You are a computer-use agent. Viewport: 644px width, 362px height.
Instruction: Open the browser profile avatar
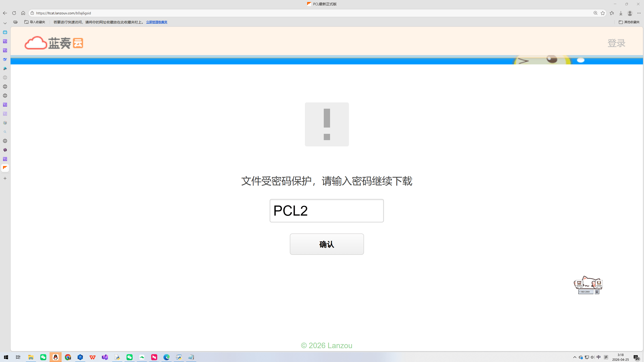(x=630, y=13)
